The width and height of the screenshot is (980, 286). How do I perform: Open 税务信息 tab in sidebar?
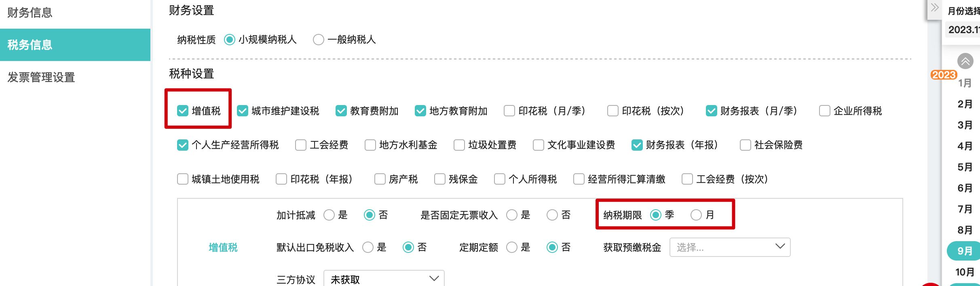(75, 45)
